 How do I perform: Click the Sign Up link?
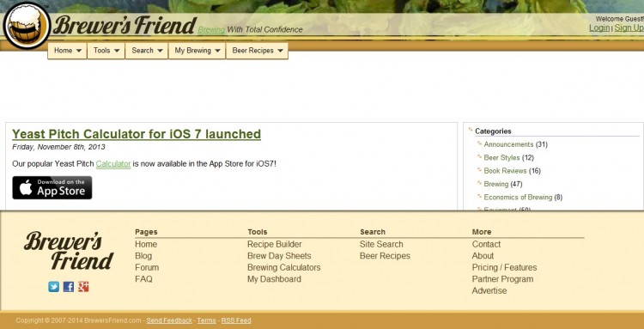(x=629, y=27)
